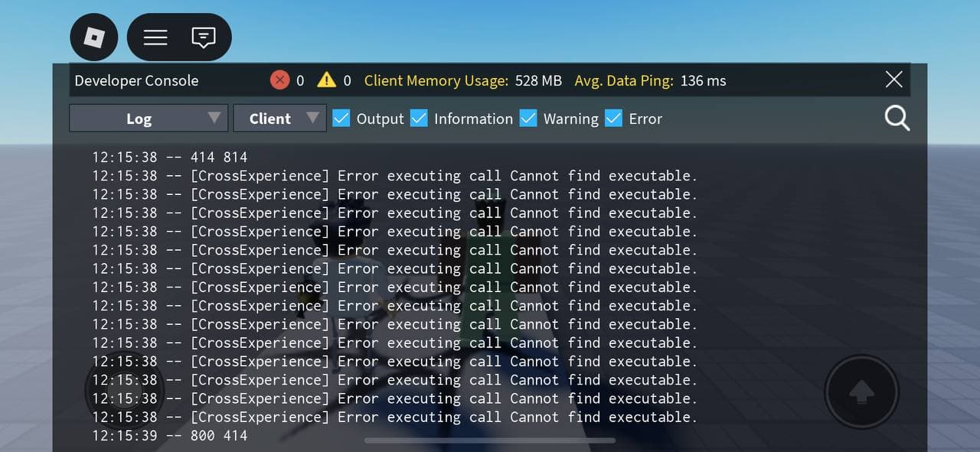Click the Client Memory Usage label
980x452 pixels.
pos(436,80)
